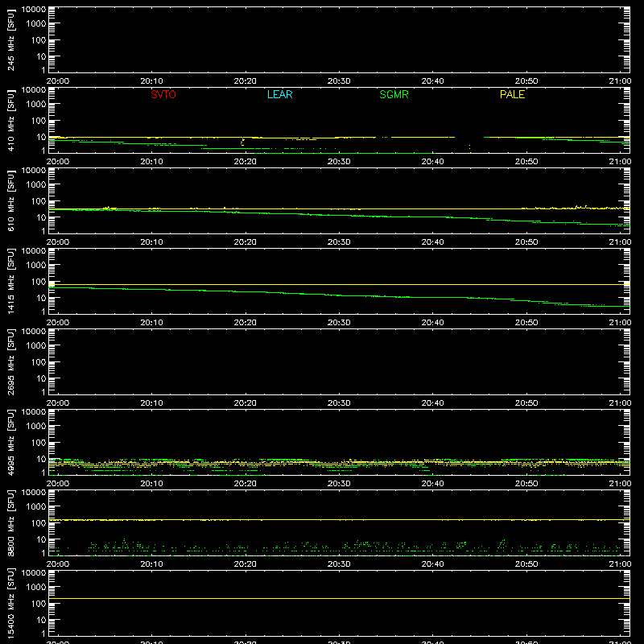Click the 1 tick label on 2695 MHz panel
The height and width of the screenshot is (644, 644).
pyautogui.click(x=43, y=392)
